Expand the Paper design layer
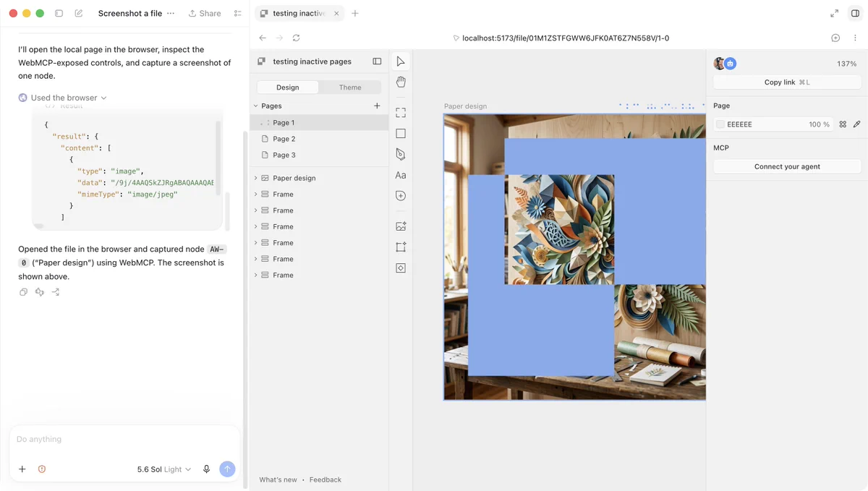This screenshot has width=868, height=491. 255,178
